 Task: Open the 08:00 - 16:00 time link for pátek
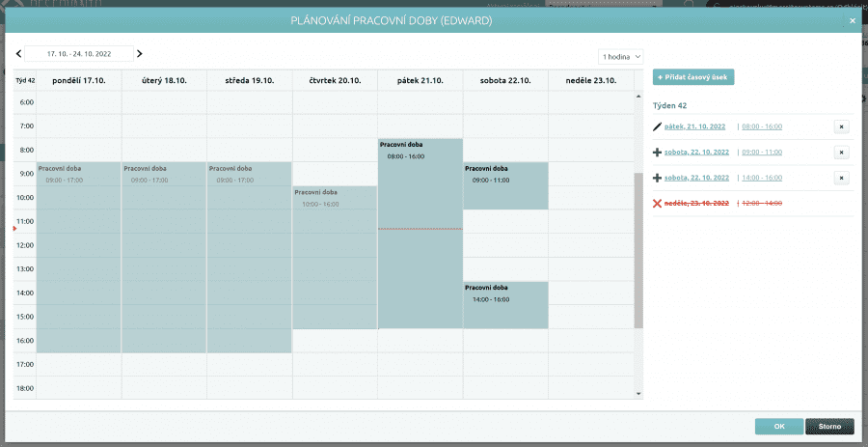coord(761,126)
